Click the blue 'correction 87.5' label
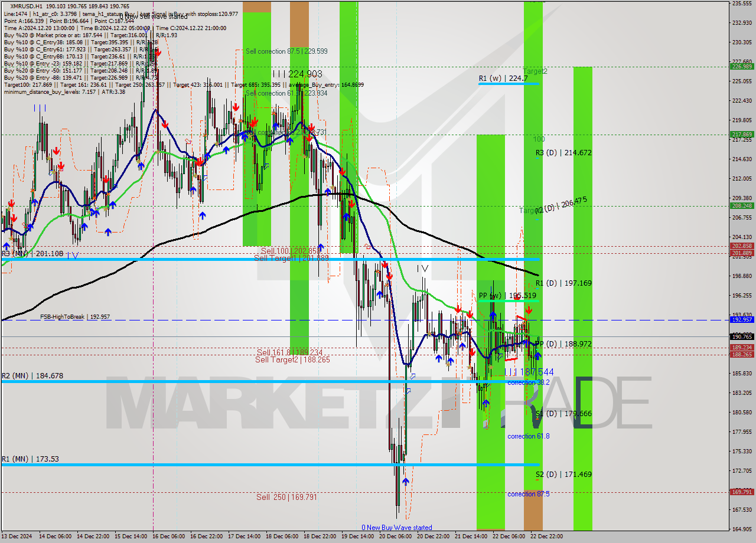 (x=529, y=494)
